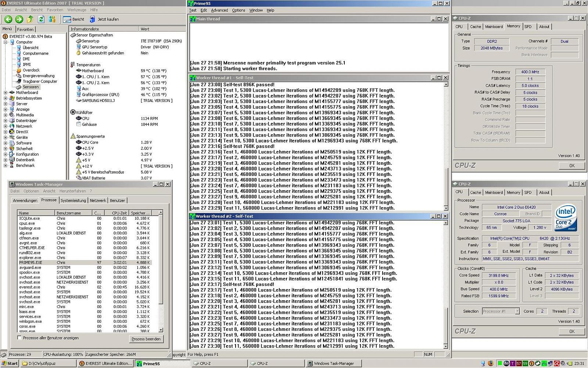Viewport: 588px width, 368px height.
Task: Collapse the Computer tree node
Action: click(6, 42)
